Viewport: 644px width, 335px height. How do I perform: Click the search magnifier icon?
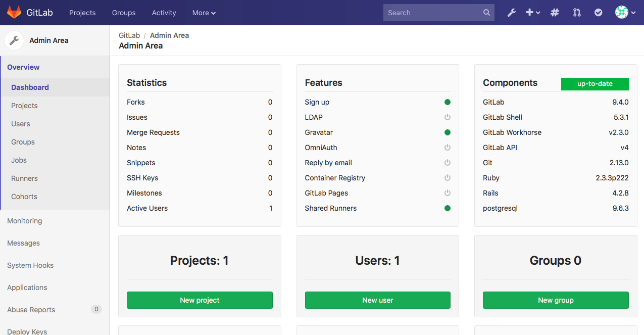(x=486, y=12)
